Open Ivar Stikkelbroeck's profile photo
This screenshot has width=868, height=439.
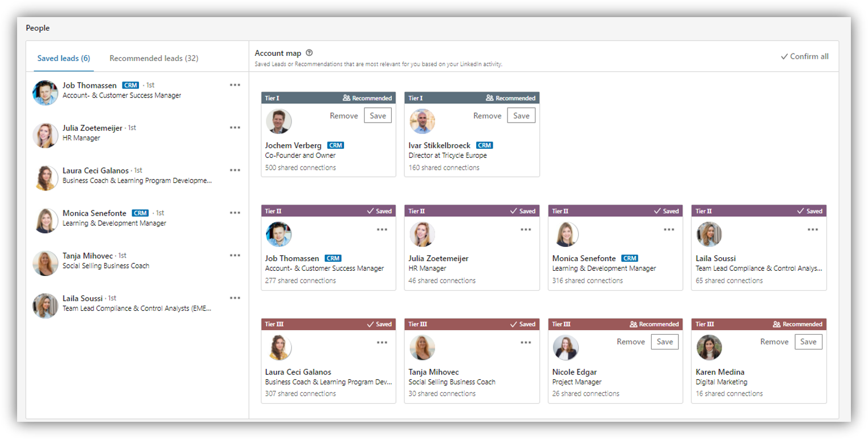pos(423,121)
